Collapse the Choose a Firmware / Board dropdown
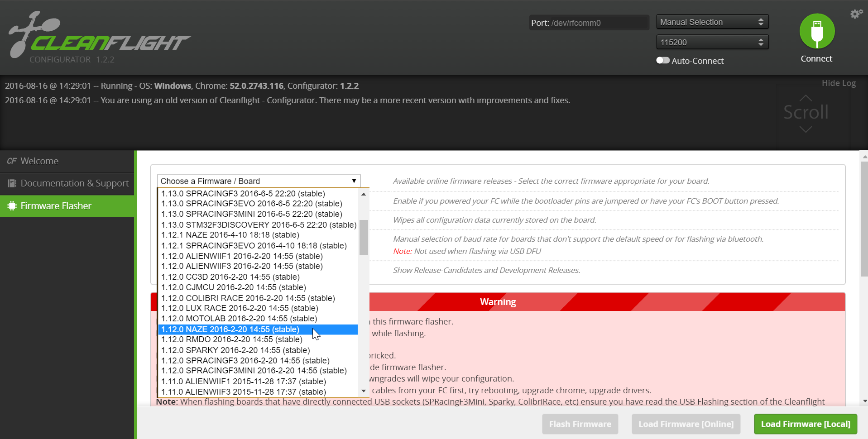868x439 pixels. [259, 181]
